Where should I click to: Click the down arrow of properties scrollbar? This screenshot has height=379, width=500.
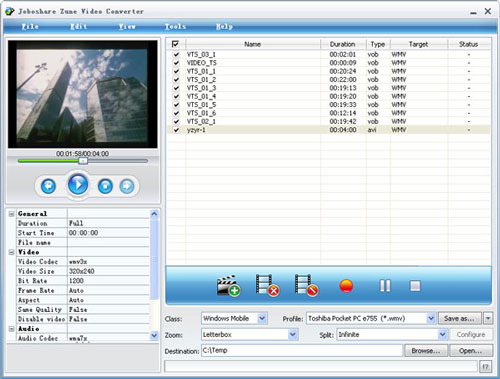[x=154, y=335]
